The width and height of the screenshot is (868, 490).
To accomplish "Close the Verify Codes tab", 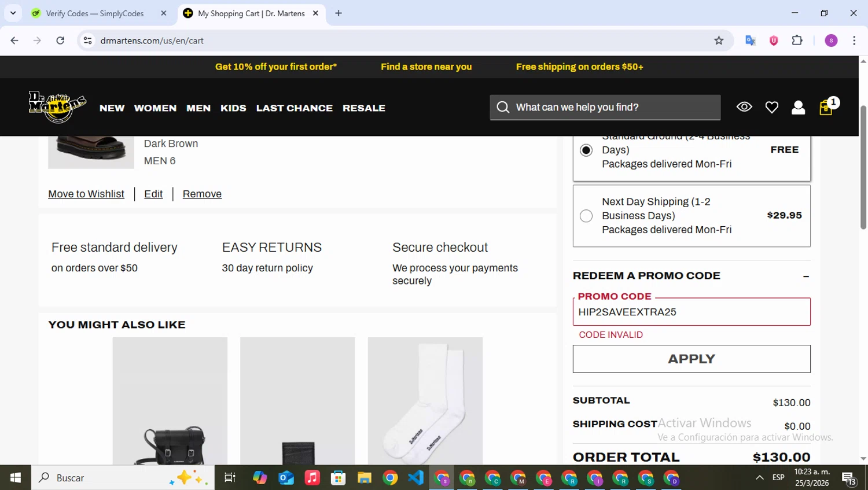I will [x=164, y=13].
